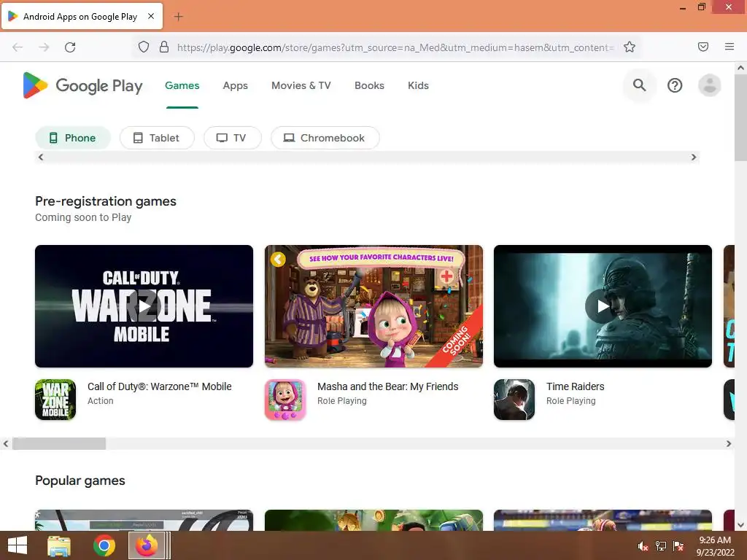Click the chip row left scroll arrow
The width and height of the screenshot is (747, 560).
pos(41,157)
